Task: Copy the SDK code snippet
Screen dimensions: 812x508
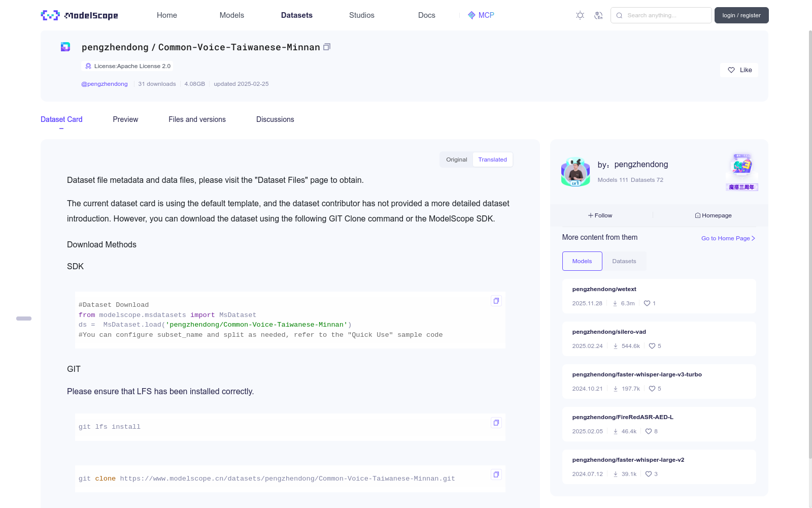Action: [x=496, y=301]
